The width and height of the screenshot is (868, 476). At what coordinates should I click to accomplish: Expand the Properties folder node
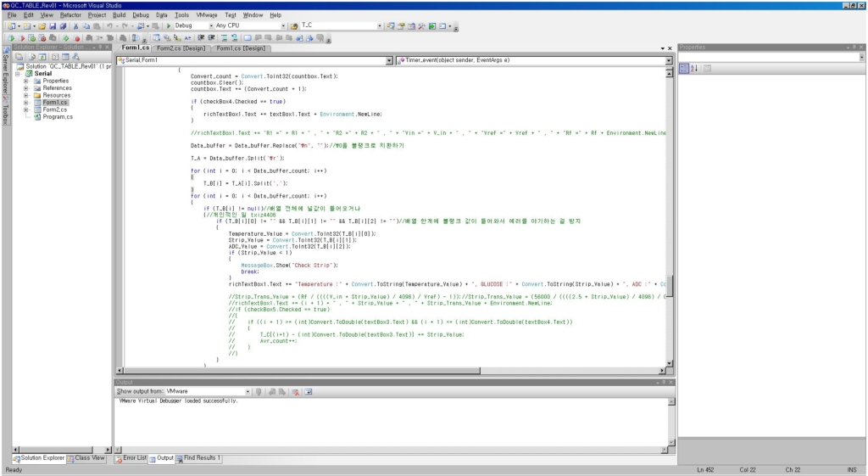click(26, 81)
